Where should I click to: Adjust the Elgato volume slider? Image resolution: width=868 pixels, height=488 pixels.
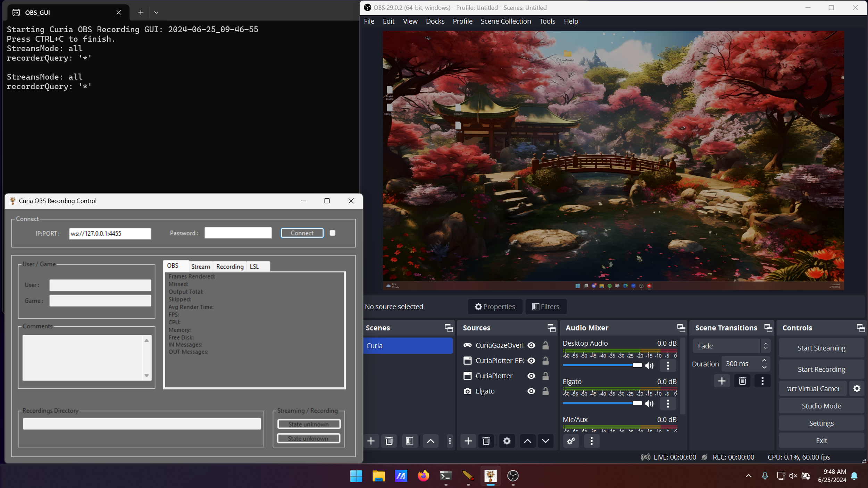(x=637, y=403)
